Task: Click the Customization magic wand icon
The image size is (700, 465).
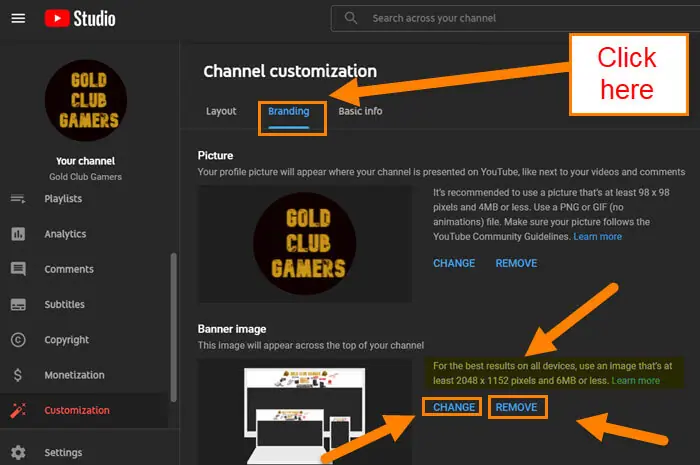Action: pyautogui.click(x=18, y=410)
